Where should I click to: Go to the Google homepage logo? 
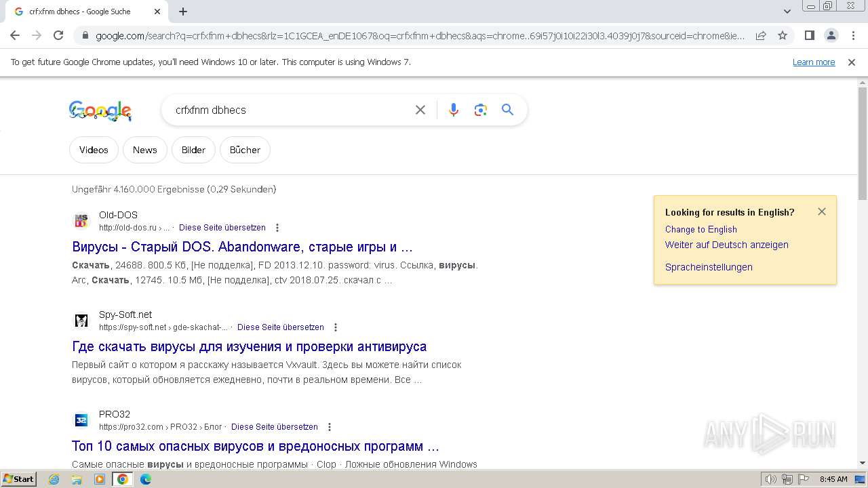100,110
